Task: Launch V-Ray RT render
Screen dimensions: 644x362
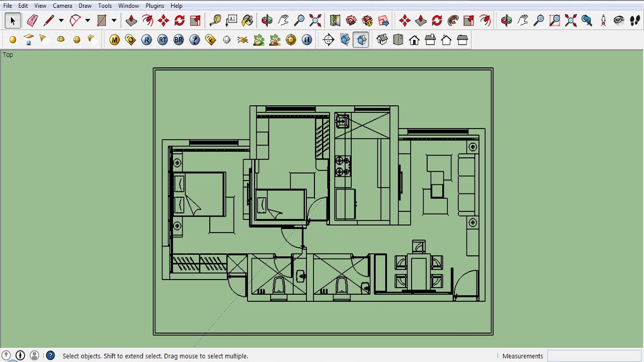Action: pyautogui.click(x=163, y=40)
